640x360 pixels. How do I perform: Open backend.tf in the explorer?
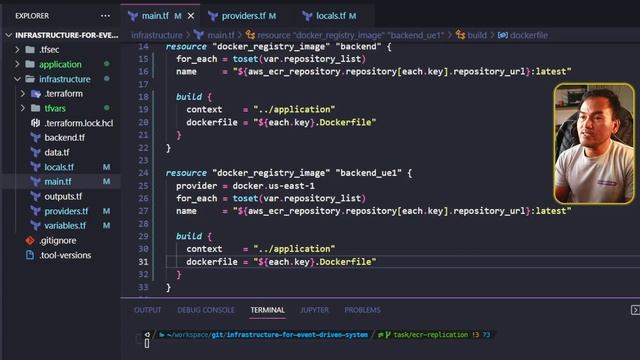pyautogui.click(x=64, y=138)
